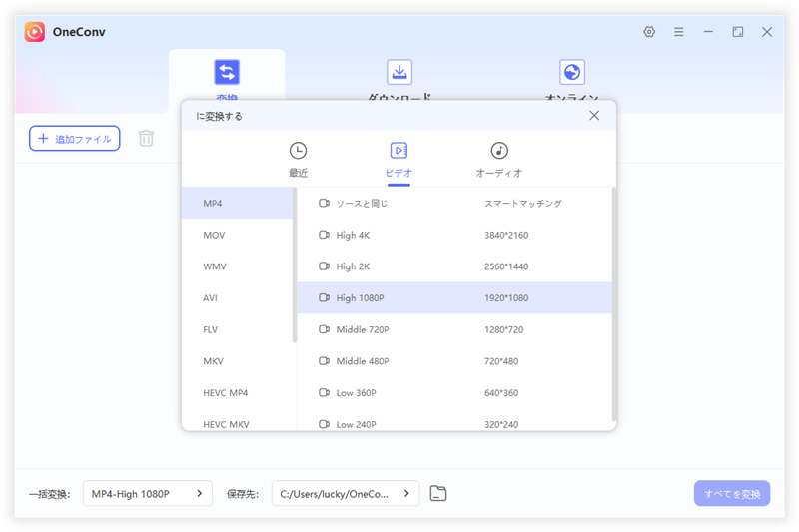Image resolution: width=799 pixels, height=532 pixels.
Task: Open the MP4-High 1080P batch format dropdown
Action: click(x=147, y=493)
